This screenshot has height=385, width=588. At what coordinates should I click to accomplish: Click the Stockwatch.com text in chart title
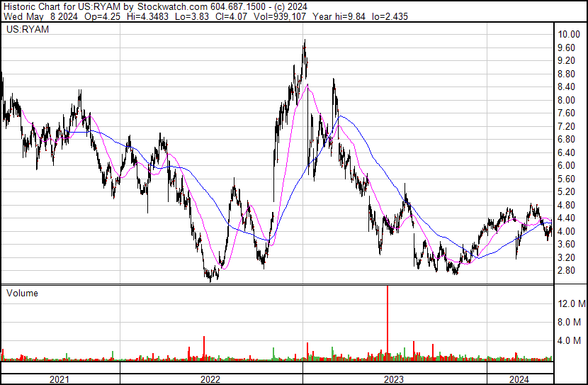pyautogui.click(x=171, y=7)
